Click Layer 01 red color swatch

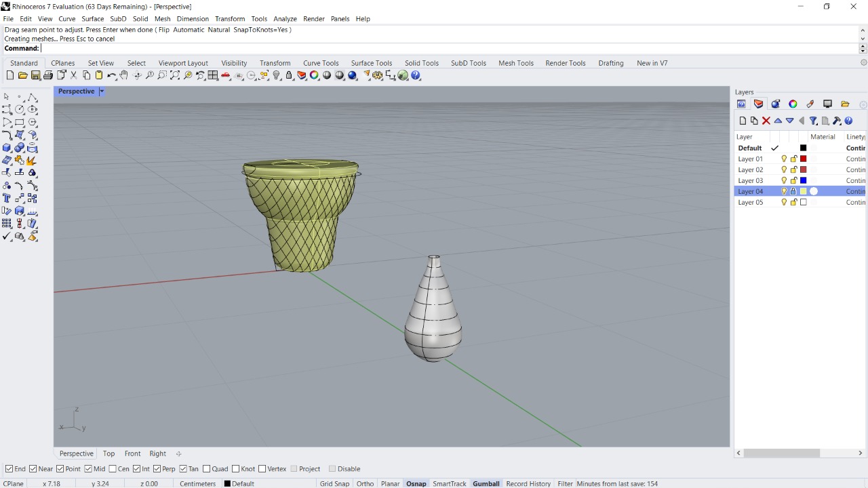click(x=804, y=159)
